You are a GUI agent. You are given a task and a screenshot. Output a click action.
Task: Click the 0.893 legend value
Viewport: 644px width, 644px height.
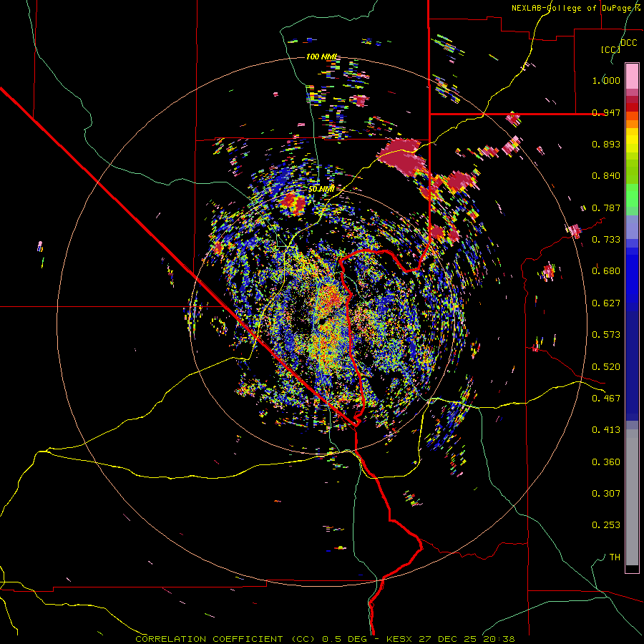(x=606, y=144)
